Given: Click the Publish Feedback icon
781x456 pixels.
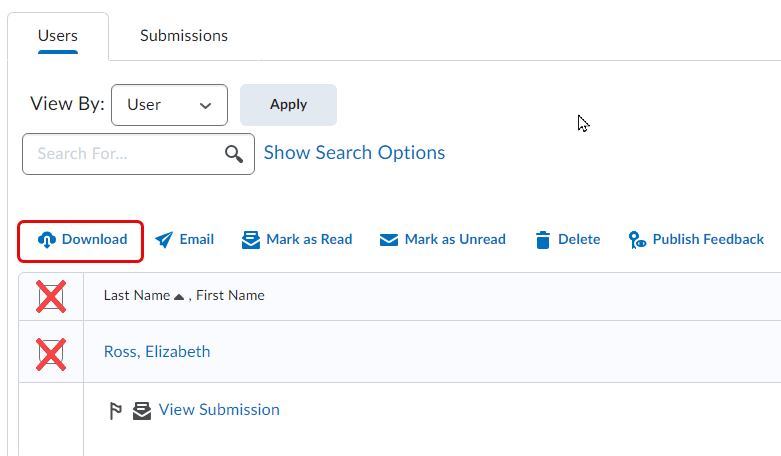Looking at the screenshot, I should tap(637, 240).
